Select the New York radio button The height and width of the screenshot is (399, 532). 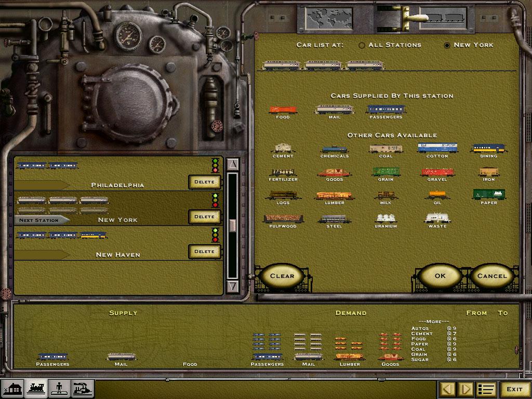tap(447, 45)
